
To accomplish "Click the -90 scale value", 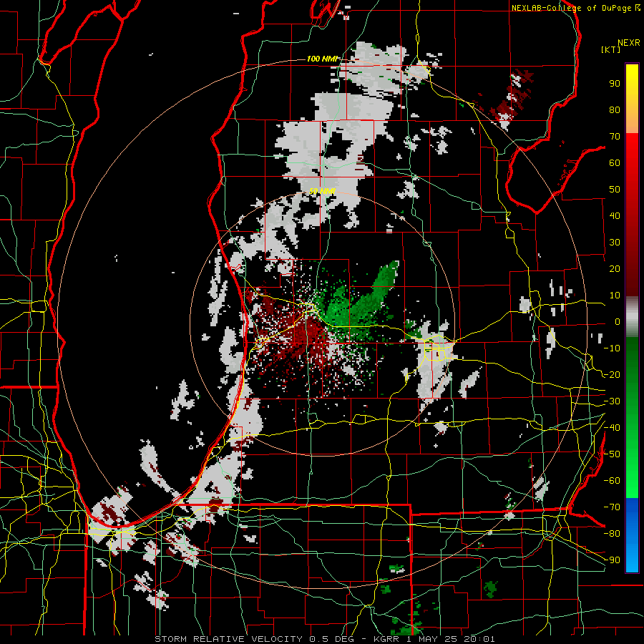I will click(x=612, y=560).
